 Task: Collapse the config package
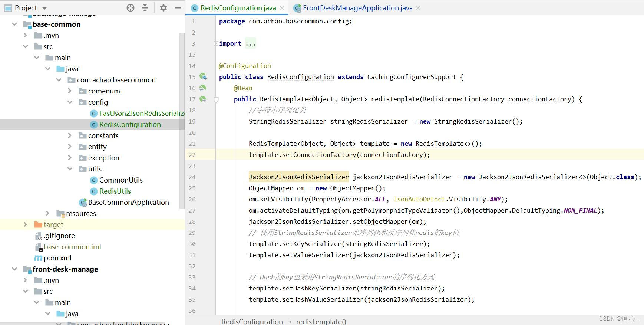(x=70, y=102)
